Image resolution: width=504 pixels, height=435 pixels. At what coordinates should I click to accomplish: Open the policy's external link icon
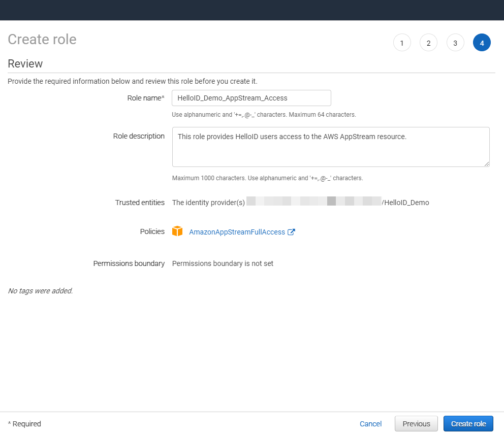pos(291,232)
